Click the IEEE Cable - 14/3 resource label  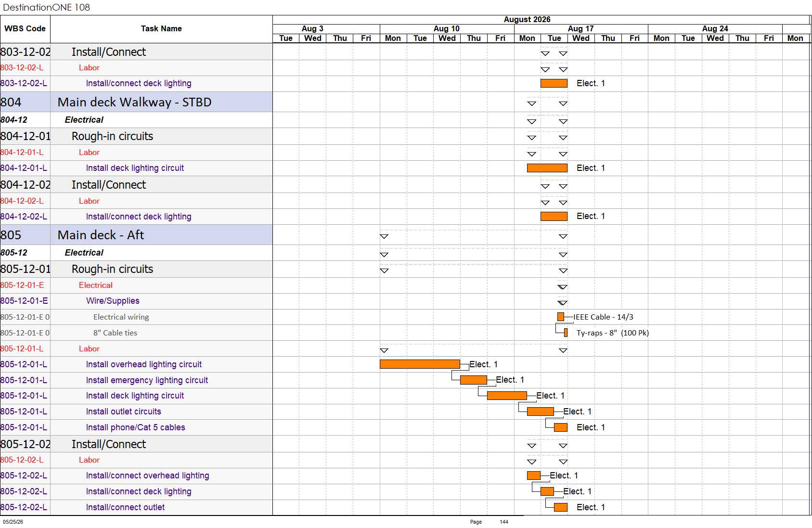tap(603, 317)
